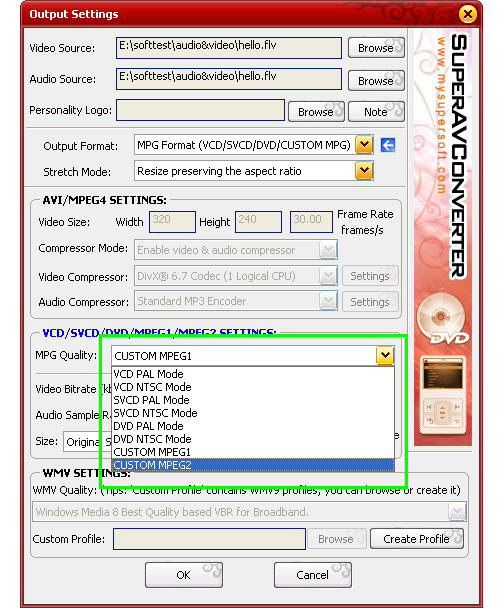Click the Video Source path field
The image size is (501, 608).
pos(229,48)
